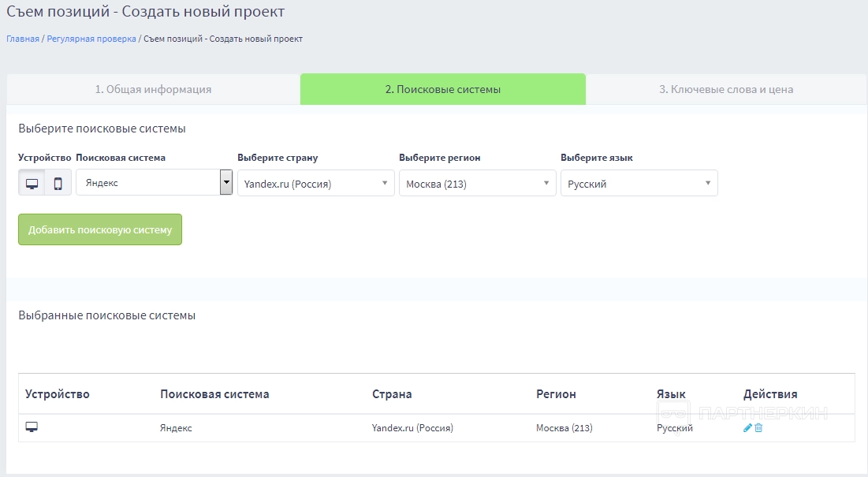The height and width of the screenshot is (477, 868).
Task: Click the Действия column header
Action: [x=770, y=394]
